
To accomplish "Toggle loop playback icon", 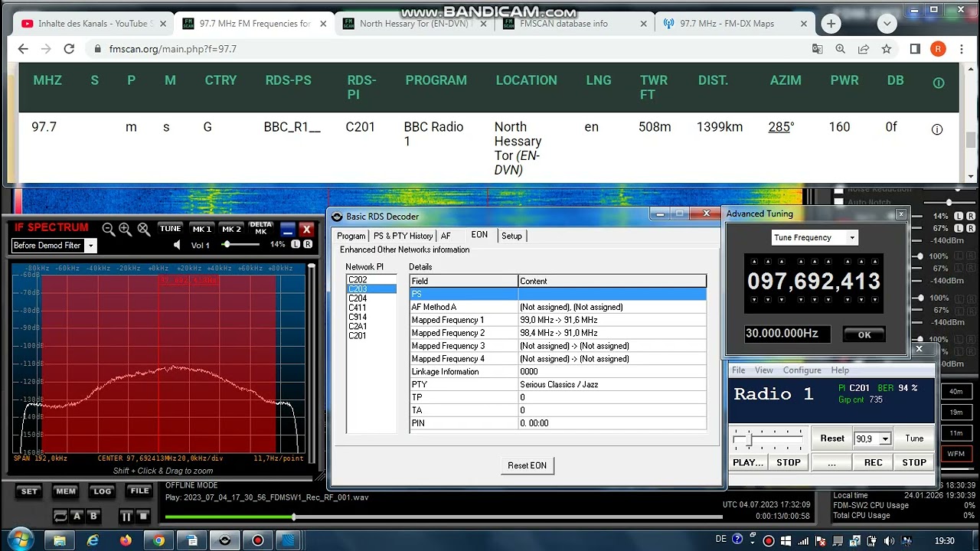I will coord(60,517).
